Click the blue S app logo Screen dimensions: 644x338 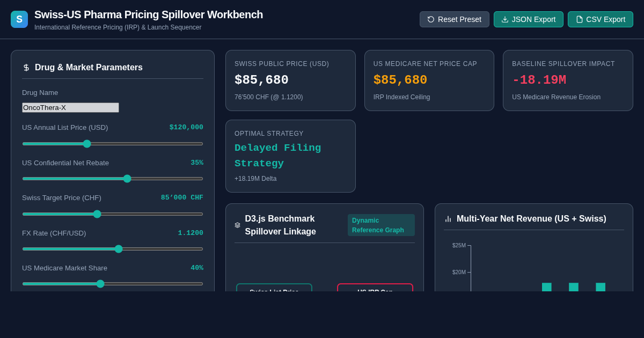(x=19, y=19)
